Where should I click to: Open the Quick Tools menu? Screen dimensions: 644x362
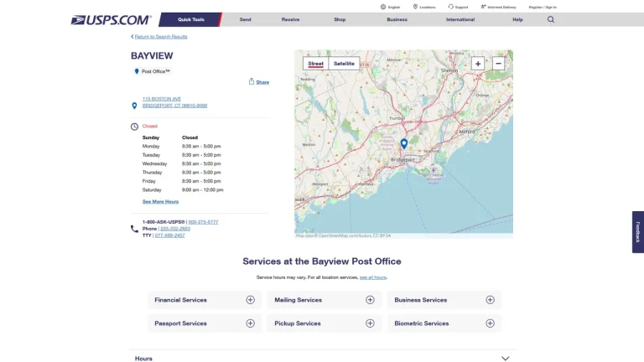pos(190,19)
